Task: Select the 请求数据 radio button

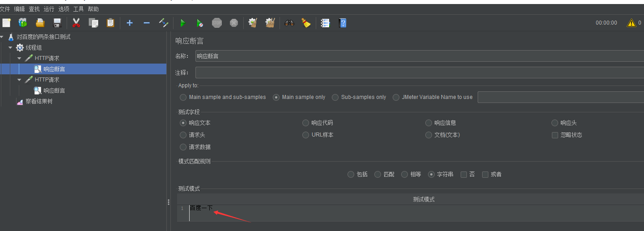Action: tap(183, 147)
